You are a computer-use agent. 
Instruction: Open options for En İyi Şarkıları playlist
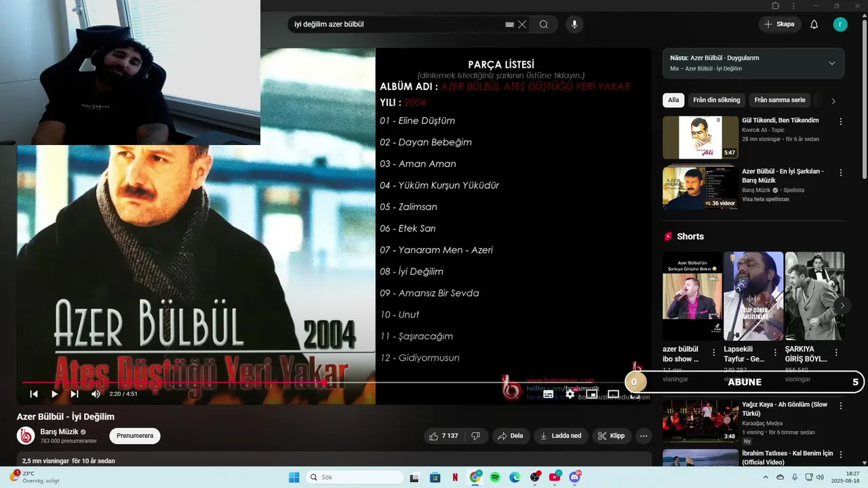coord(841,174)
